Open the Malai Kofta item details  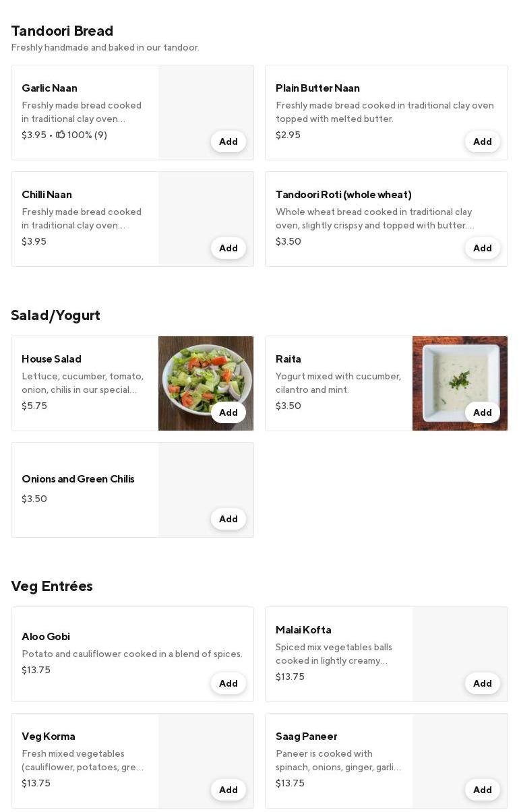(x=303, y=630)
